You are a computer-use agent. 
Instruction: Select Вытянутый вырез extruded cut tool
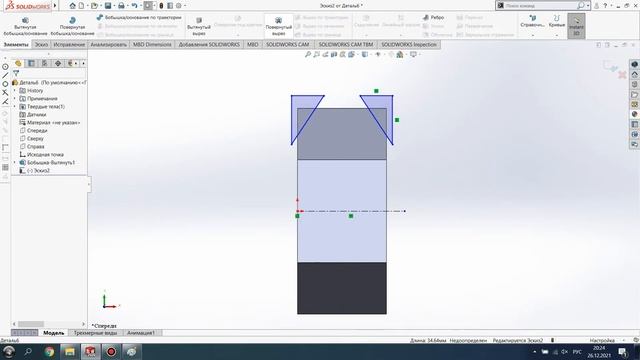[x=199, y=27]
